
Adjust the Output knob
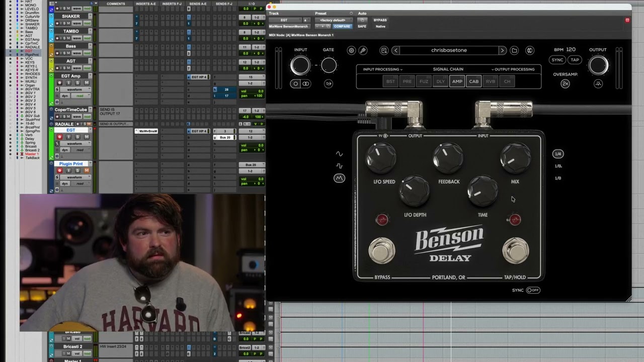tap(598, 65)
